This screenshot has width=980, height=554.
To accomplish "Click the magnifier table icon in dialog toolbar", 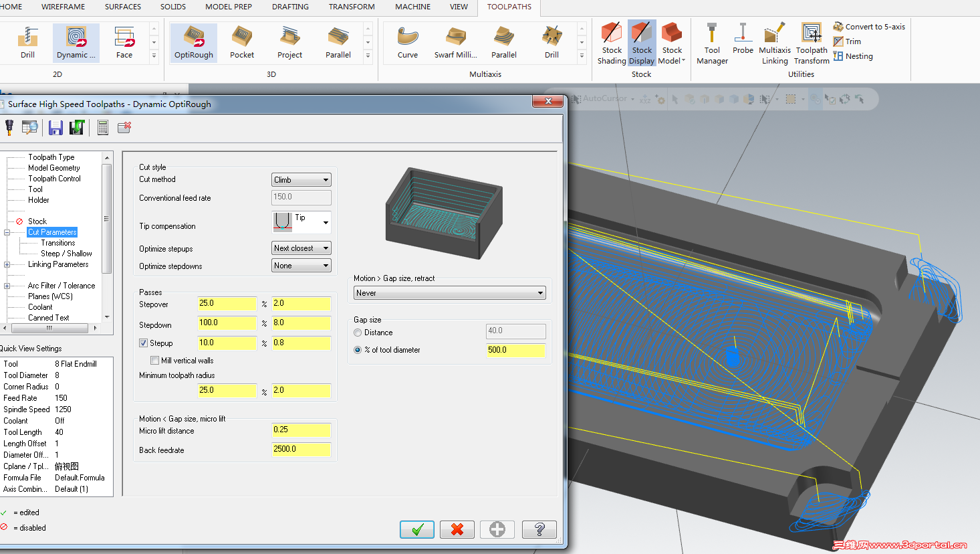I will point(30,127).
